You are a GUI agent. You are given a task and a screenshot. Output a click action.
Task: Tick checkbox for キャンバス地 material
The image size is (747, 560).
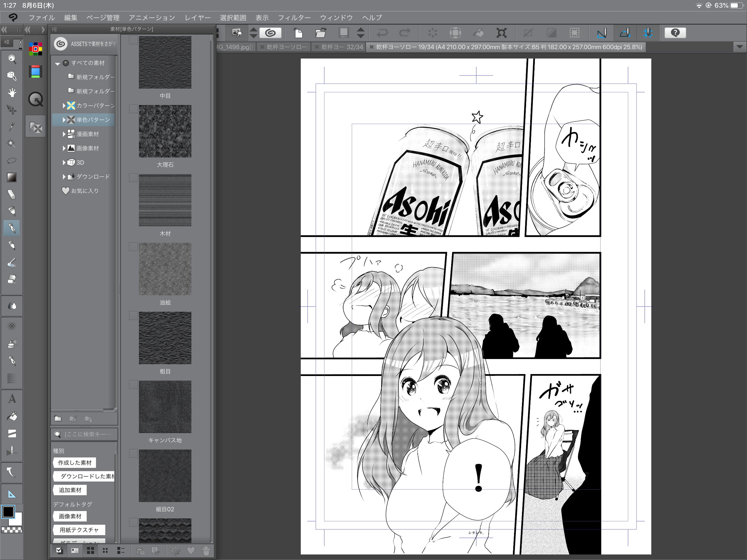coord(133,384)
